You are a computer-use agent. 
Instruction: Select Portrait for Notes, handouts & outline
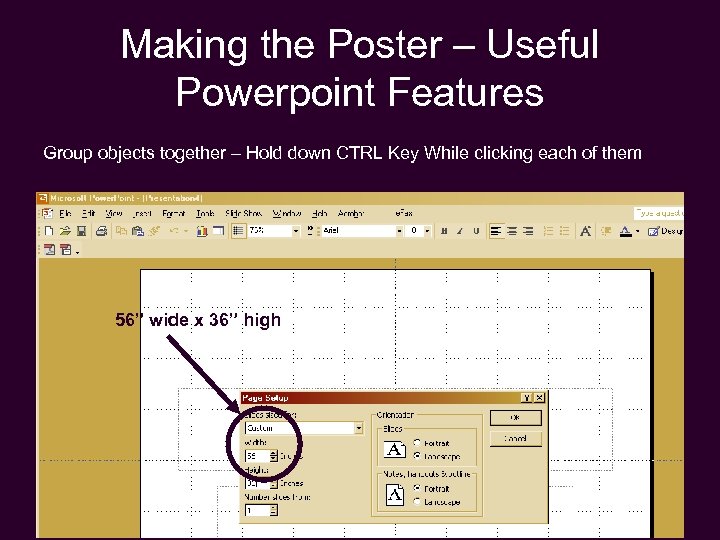coord(417,488)
